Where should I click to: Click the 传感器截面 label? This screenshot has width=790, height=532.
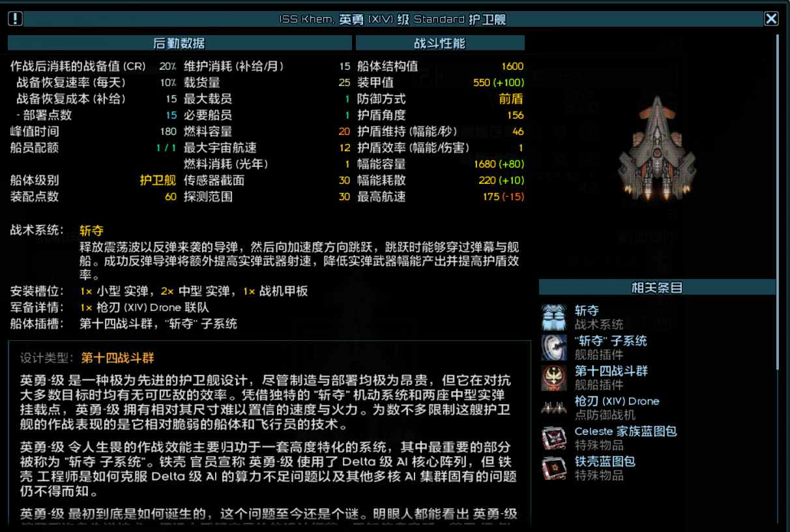coord(214,181)
